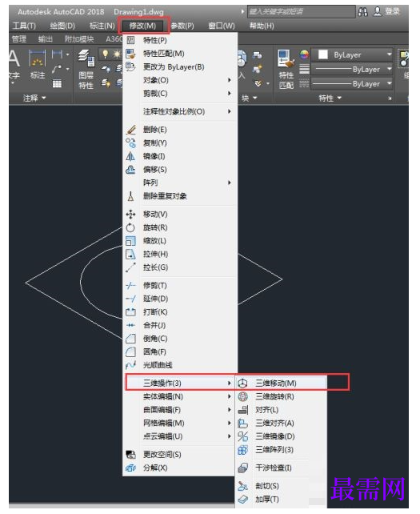Choose the 三维镜像(D) icon
Image resolution: width=420 pixels, height=514 pixels.
pos(242,436)
